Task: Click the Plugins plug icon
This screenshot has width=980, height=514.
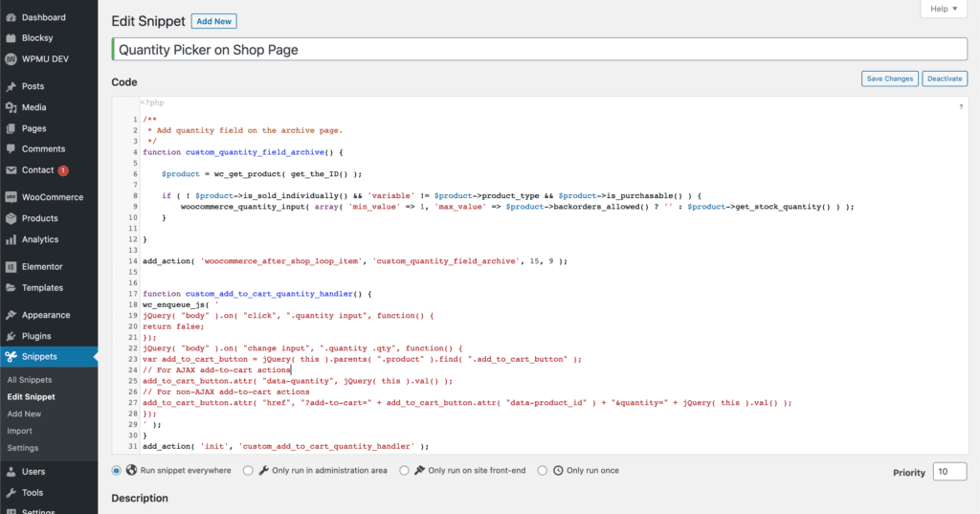Action: pyautogui.click(x=11, y=336)
